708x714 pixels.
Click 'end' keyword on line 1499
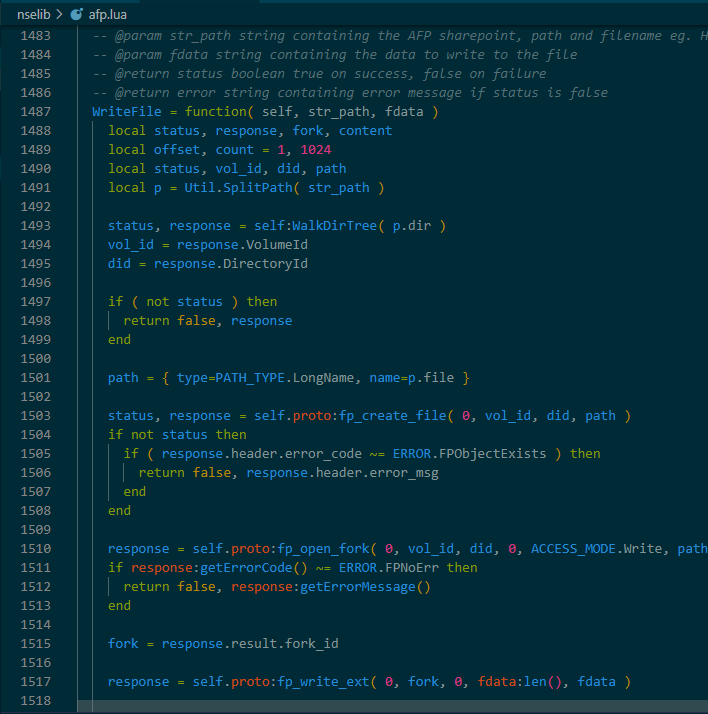119,340
